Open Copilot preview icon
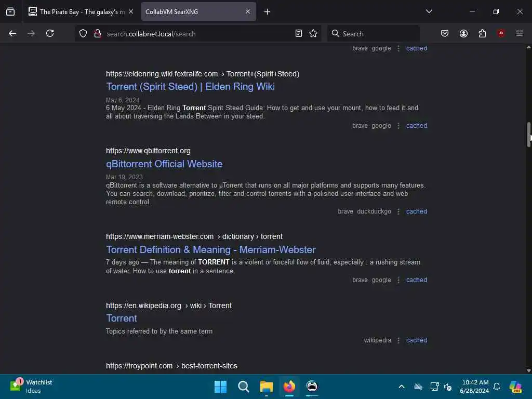The width and height of the screenshot is (532, 399). point(515,387)
